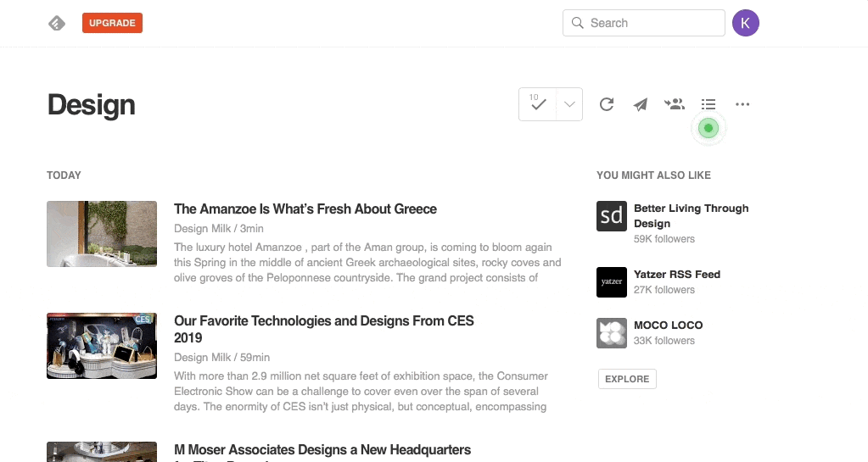Open Our Favorite Technologies and Designs From CES 2019
The height and width of the screenshot is (462, 868).
pos(324,329)
